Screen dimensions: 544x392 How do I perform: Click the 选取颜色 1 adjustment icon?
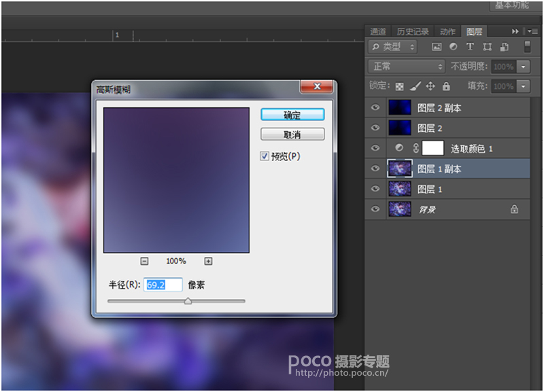coord(399,148)
